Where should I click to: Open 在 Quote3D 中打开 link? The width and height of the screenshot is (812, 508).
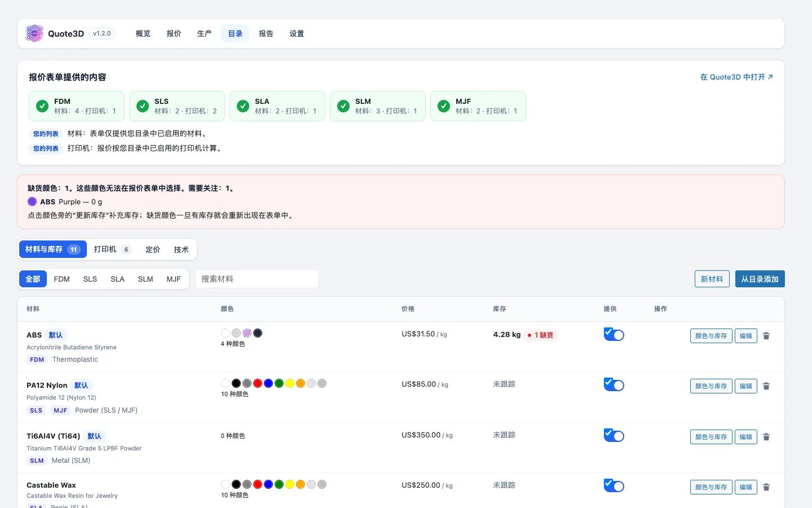pyautogui.click(x=736, y=77)
